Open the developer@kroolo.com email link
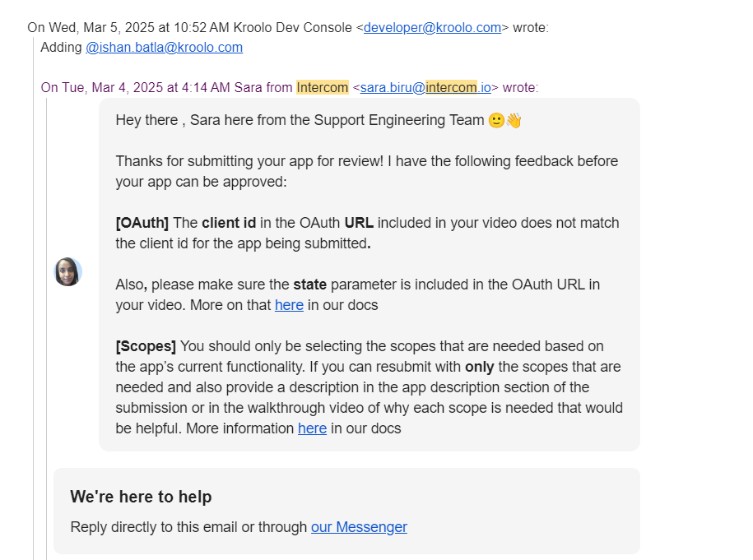This screenshot has height=560, width=753. coord(432,28)
